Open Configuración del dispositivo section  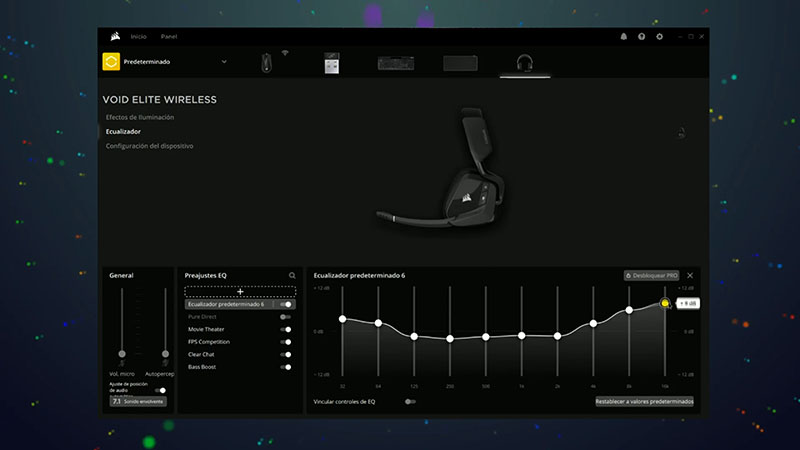click(149, 146)
